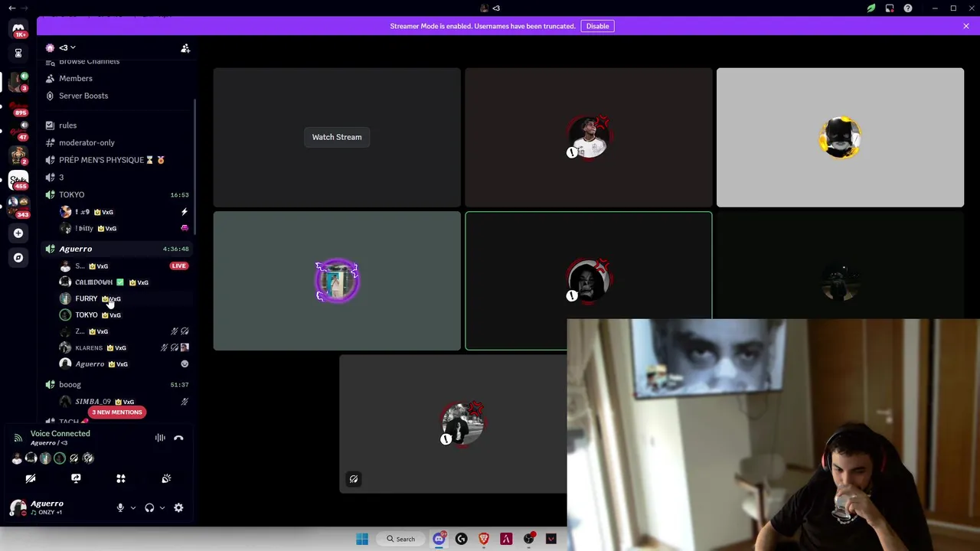
Task: Open Discord direct messages home icon
Action: (18, 29)
